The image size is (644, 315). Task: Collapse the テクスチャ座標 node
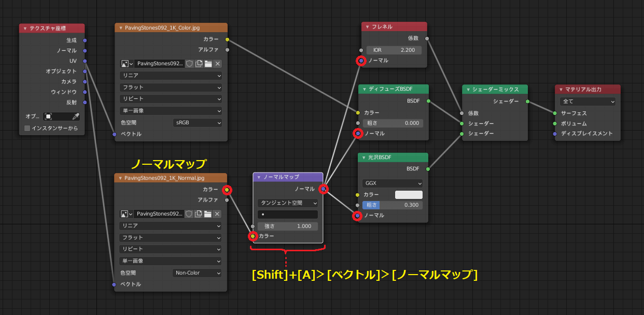[x=24, y=28]
